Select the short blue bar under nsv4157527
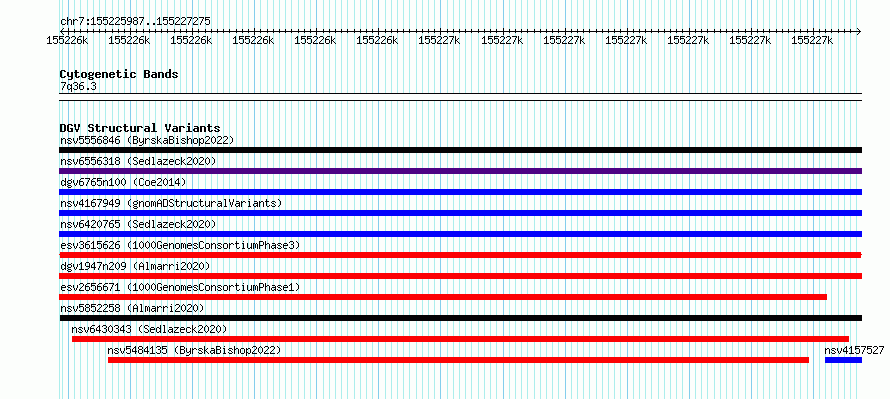Screen dimensions: 890x399 [x=843, y=360]
